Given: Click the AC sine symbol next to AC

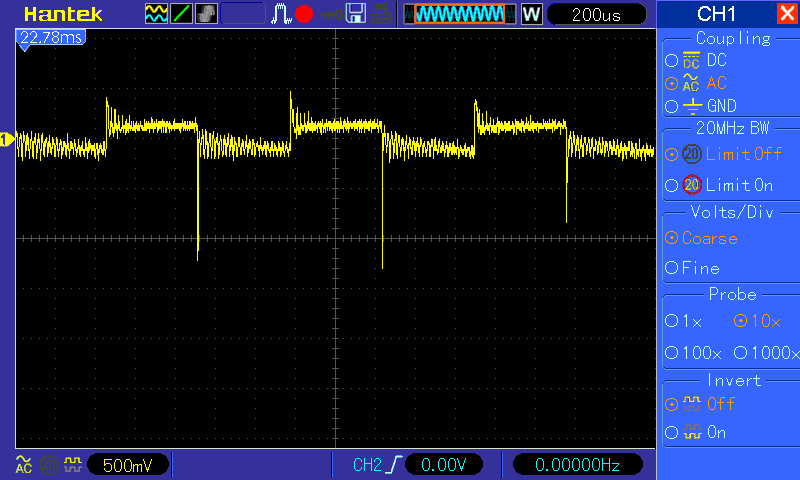Looking at the screenshot, I should (x=691, y=83).
